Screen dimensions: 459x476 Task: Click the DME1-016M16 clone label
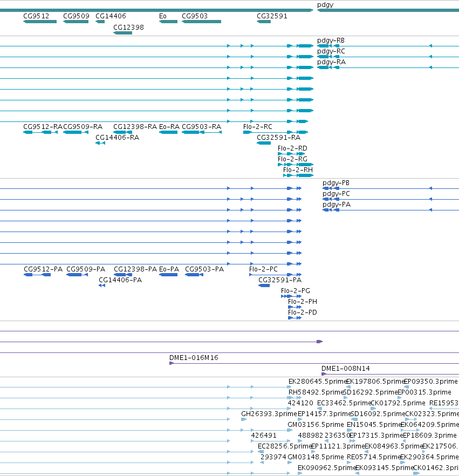point(194,358)
